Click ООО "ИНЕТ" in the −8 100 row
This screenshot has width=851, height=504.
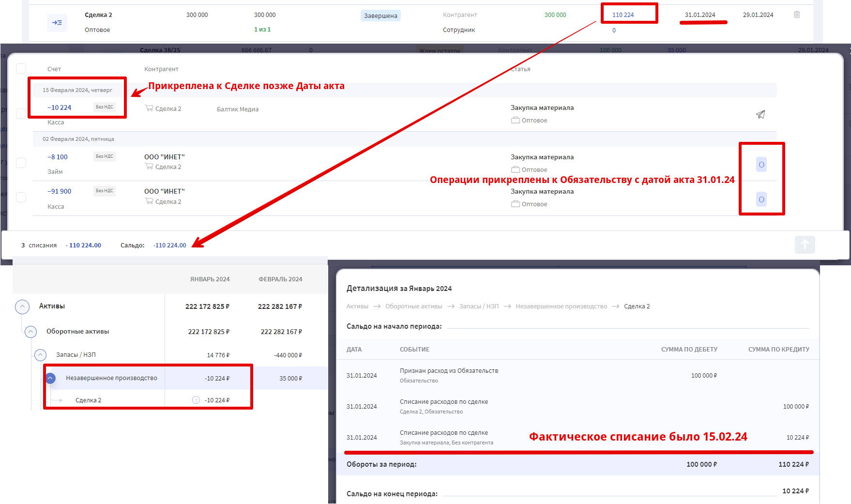pos(165,157)
